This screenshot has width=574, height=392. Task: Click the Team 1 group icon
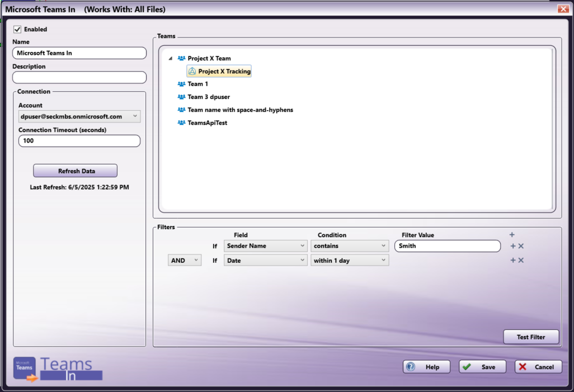coord(181,84)
